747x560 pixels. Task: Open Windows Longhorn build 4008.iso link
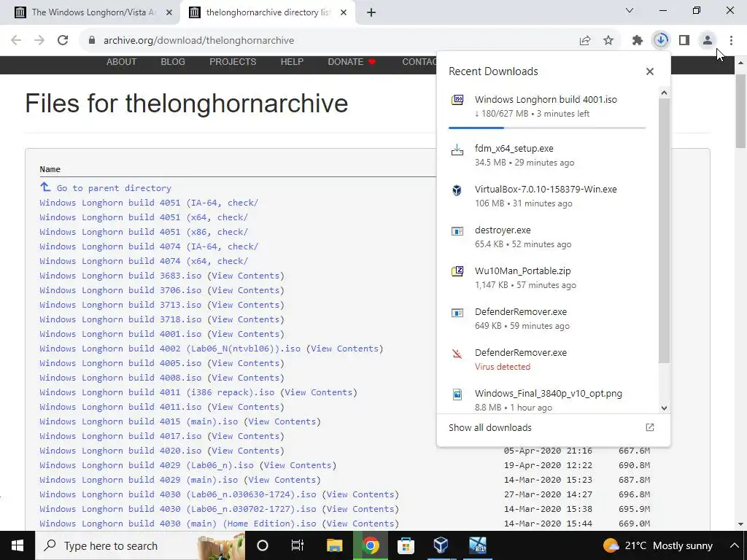pyautogui.click(x=120, y=378)
